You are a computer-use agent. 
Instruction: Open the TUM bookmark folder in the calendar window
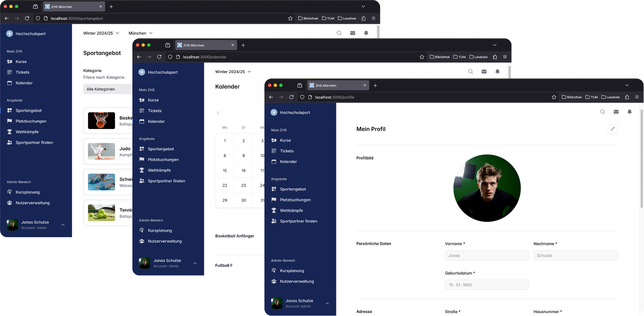point(459,57)
